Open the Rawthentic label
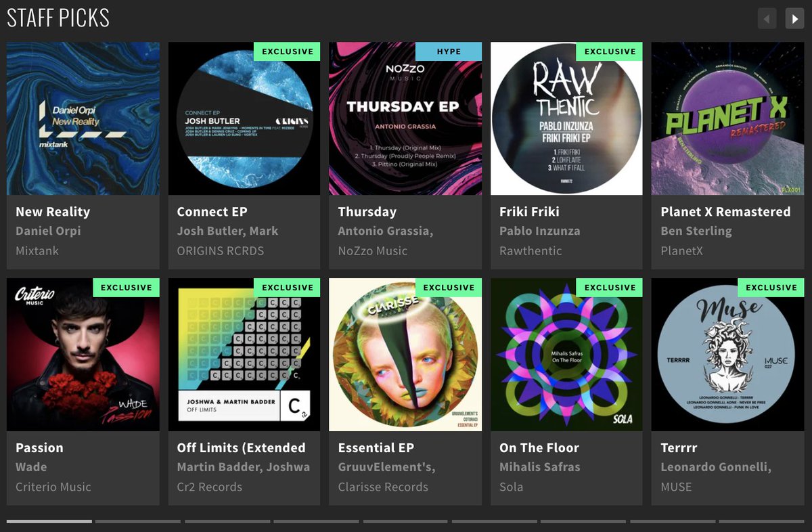 (x=531, y=250)
